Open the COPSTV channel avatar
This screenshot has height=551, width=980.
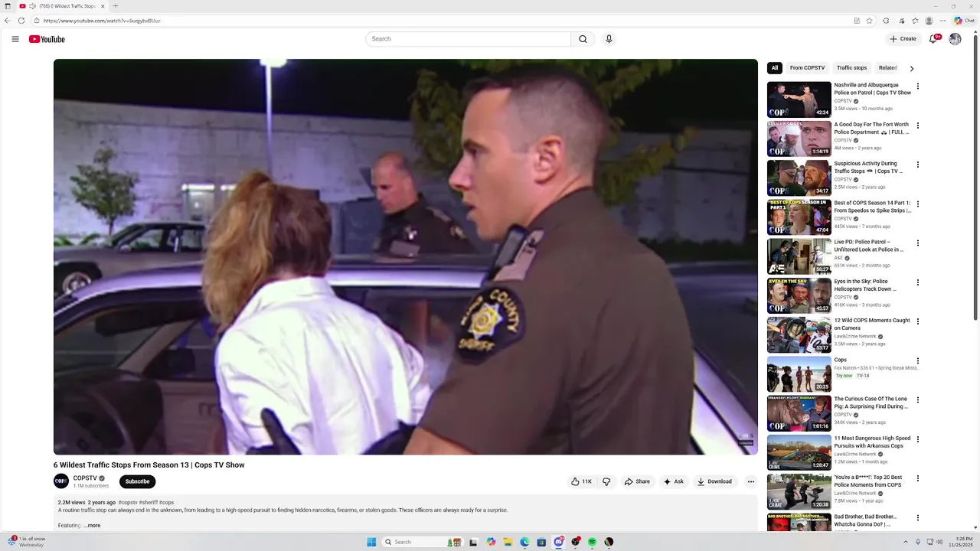[x=61, y=481]
